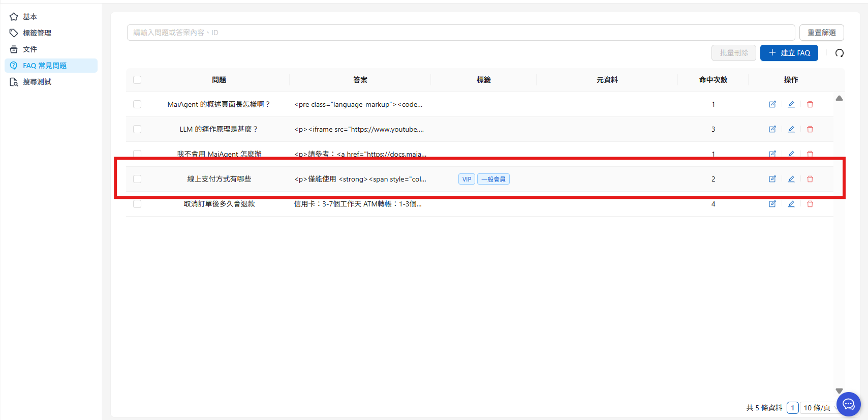This screenshot has width=868, height=420.
Task: Delete the LLM 的運作原理是甚麼 FAQ
Action: [x=810, y=129]
